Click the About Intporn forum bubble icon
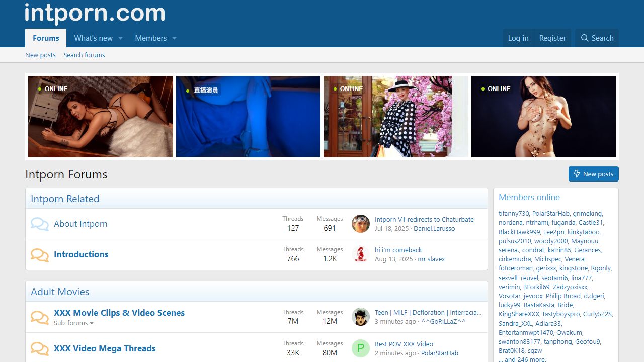The width and height of the screenshot is (644, 362). [40, 224]
